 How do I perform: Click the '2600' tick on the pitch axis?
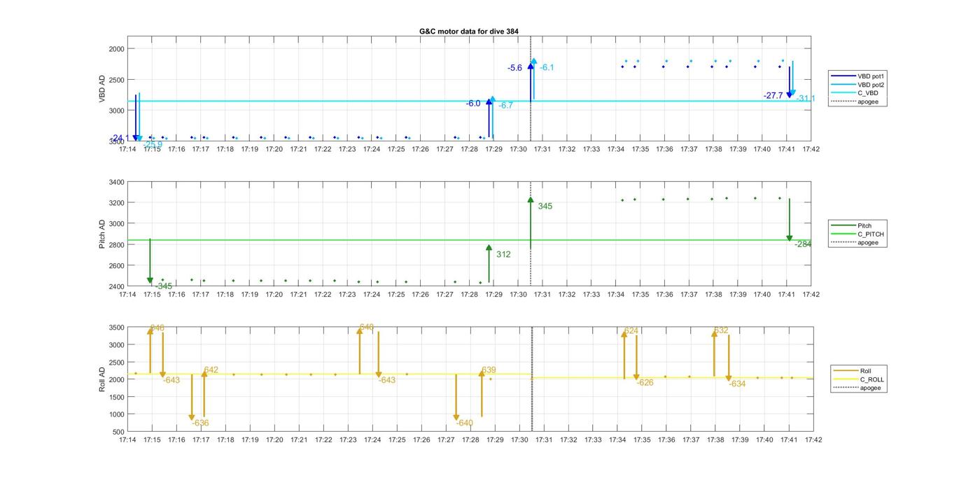[x=115, y=266]
